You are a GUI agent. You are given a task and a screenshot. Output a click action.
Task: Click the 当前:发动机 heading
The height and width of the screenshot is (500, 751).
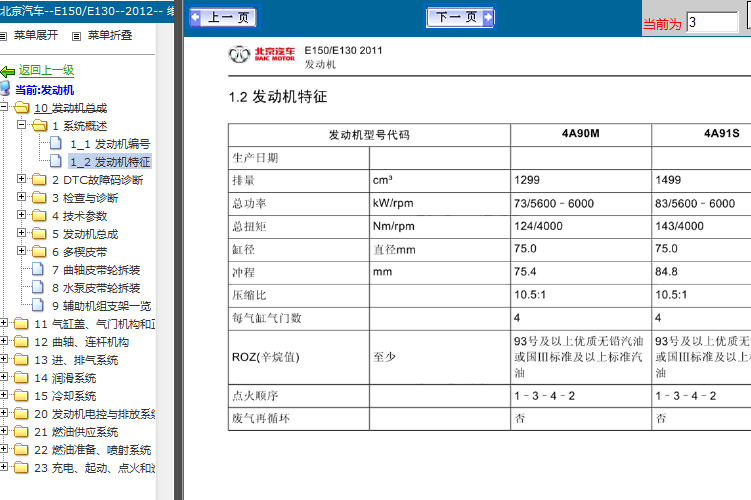[45, 90]
